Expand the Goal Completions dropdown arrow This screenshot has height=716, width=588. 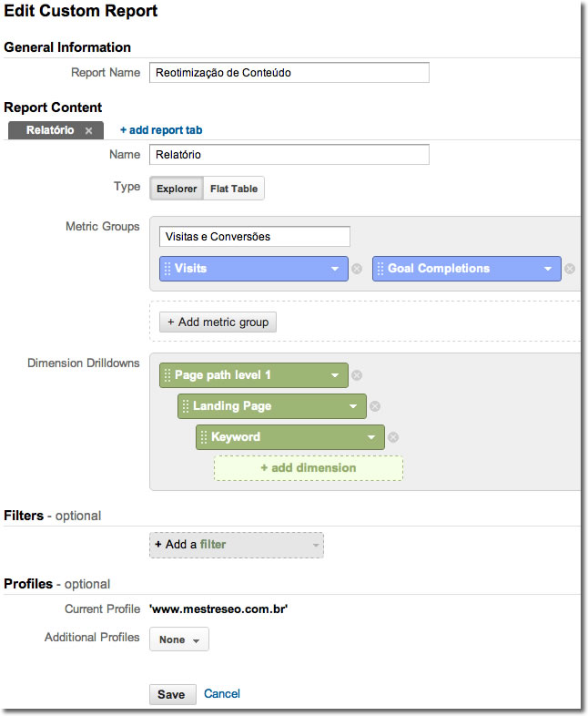(x=548, y=269)
